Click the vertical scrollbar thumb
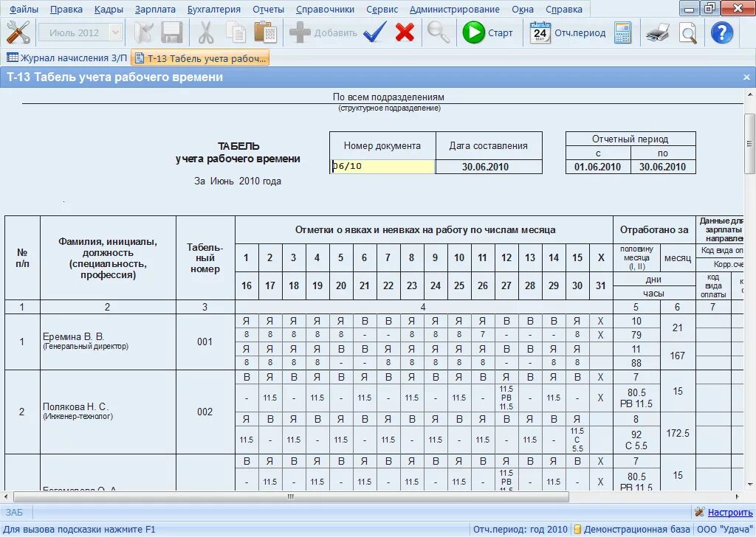 pyautogui.click(x=749, y=144)
